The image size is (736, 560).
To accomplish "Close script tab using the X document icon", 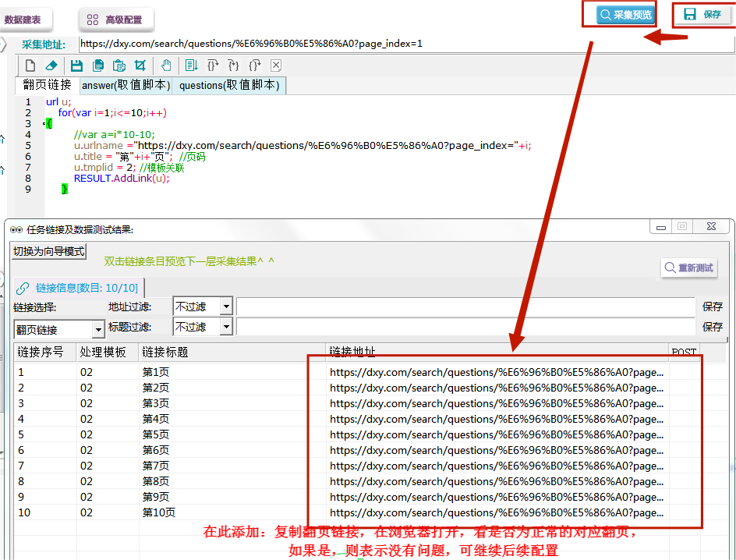I will tap(276, 66).
